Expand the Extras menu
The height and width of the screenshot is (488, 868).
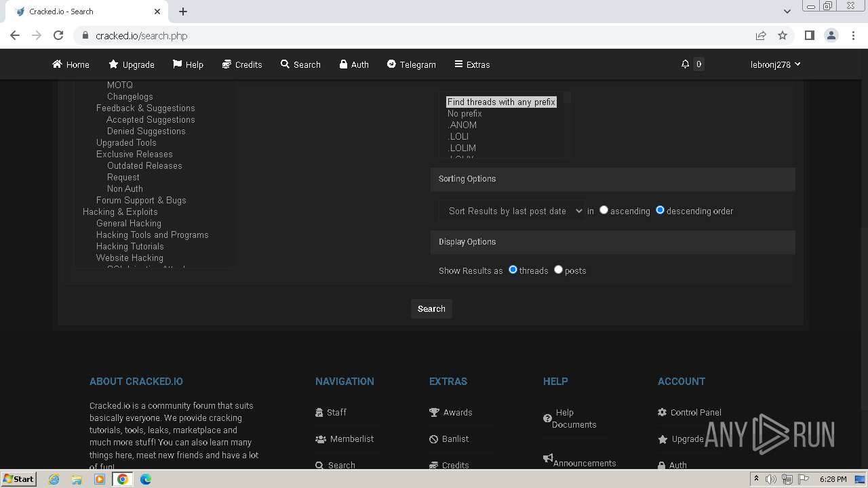tap(472, 64)
